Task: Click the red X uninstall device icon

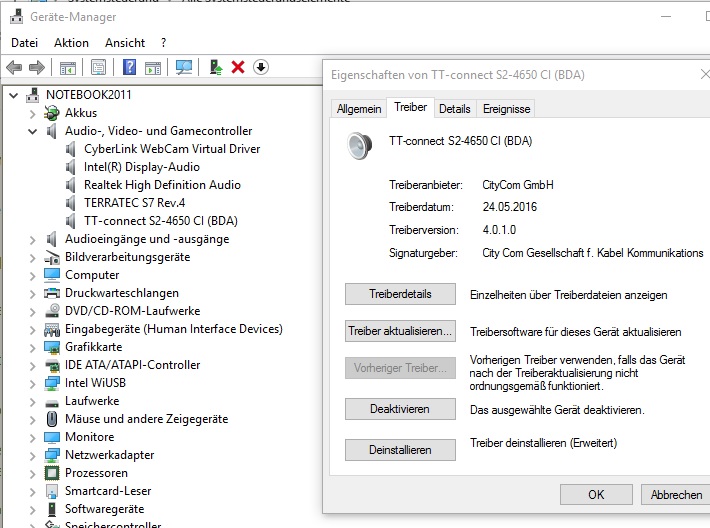Action: point(238,67)
